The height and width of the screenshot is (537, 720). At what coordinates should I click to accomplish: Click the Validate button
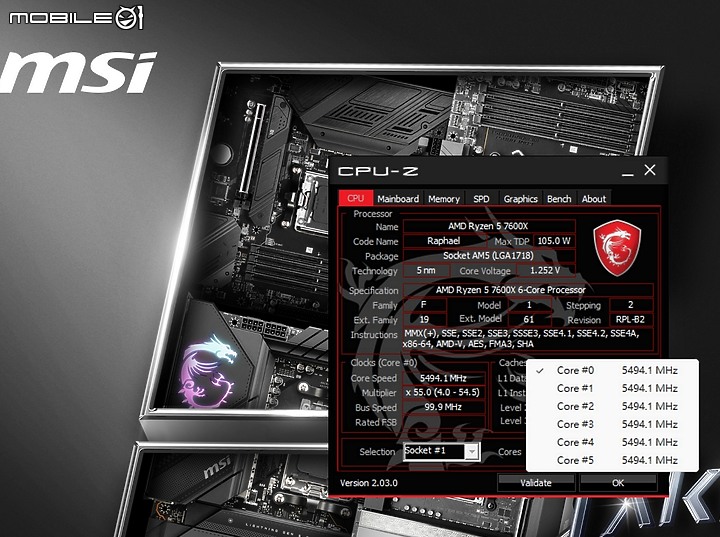(x=536, y=483)
